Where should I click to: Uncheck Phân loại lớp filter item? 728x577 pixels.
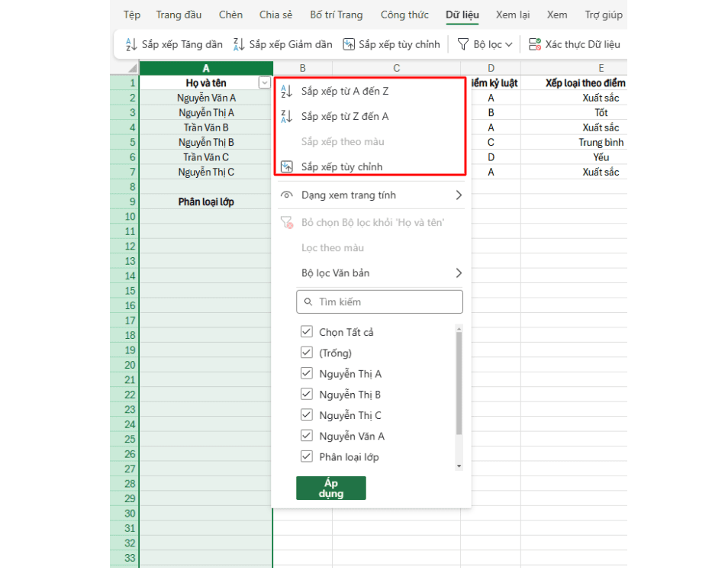[x=307, y=456]
